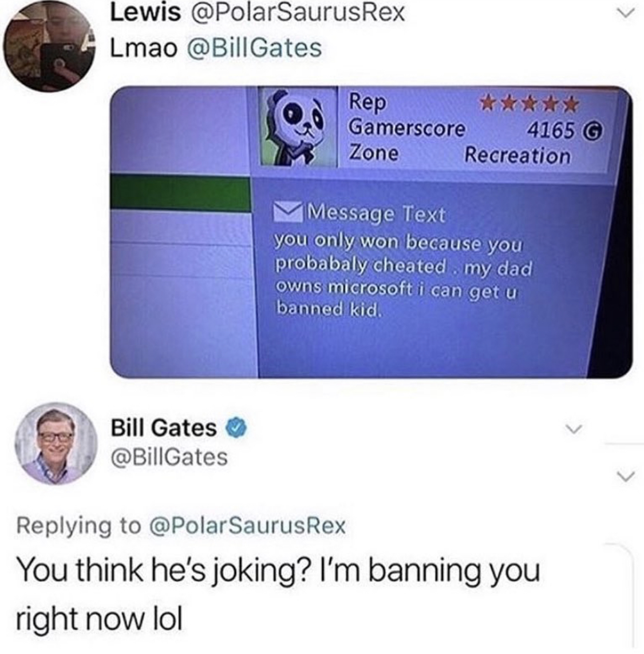Expand the lower chevron on the reply tweet
The image size is (644, 654).
pyautogui.click(x=626, y=476)
